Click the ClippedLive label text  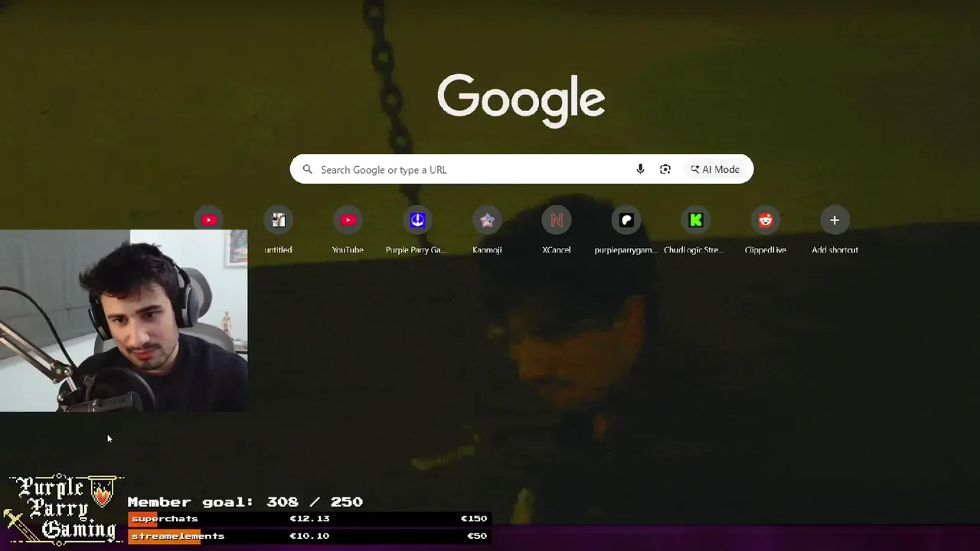pyautogui.click(x=766, y=250)
